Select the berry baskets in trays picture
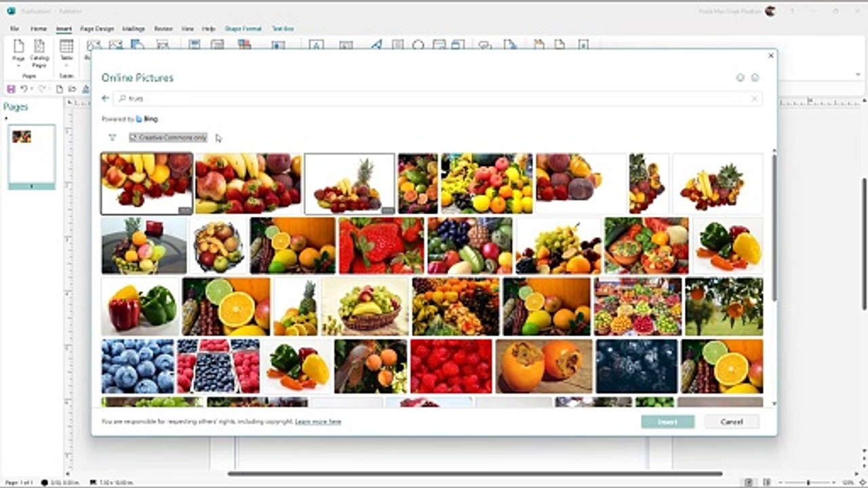This screenshot has height=488, width=868. tap(218, 367)
